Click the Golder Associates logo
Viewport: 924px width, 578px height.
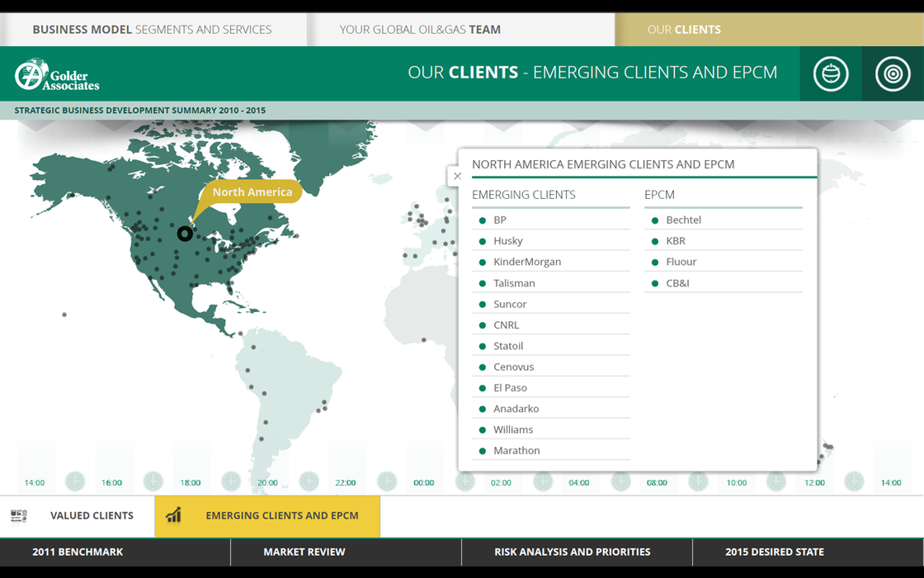coord(56,74)
